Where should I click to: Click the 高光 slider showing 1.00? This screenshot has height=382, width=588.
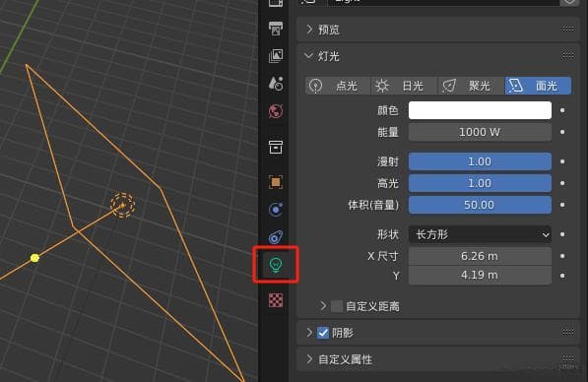click(x=480, y=183)
